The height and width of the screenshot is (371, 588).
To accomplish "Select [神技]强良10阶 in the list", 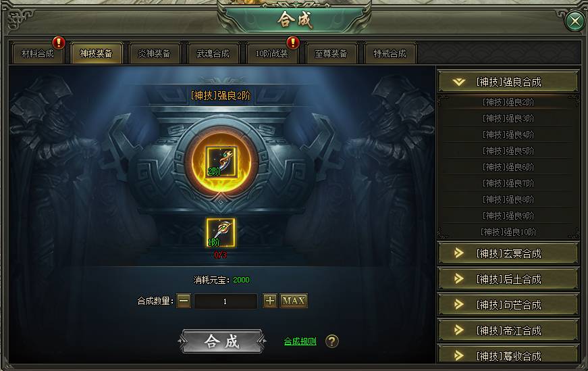I will [x=508, y=232].
